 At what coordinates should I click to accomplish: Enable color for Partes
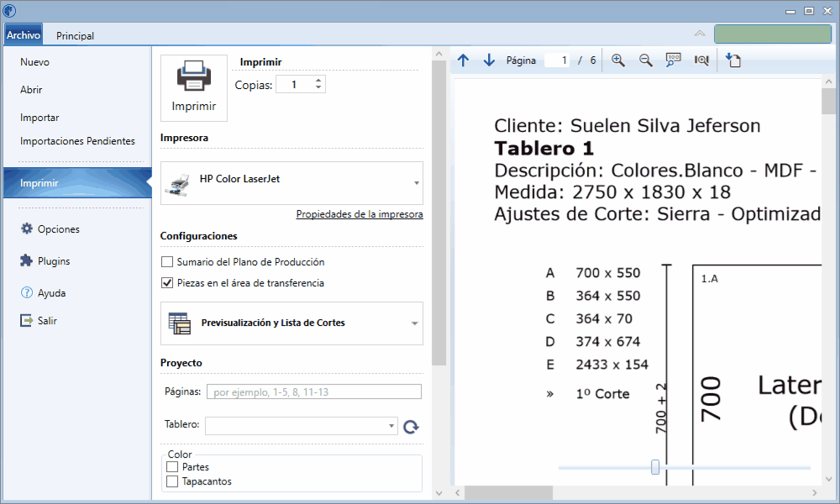(172, 467)
